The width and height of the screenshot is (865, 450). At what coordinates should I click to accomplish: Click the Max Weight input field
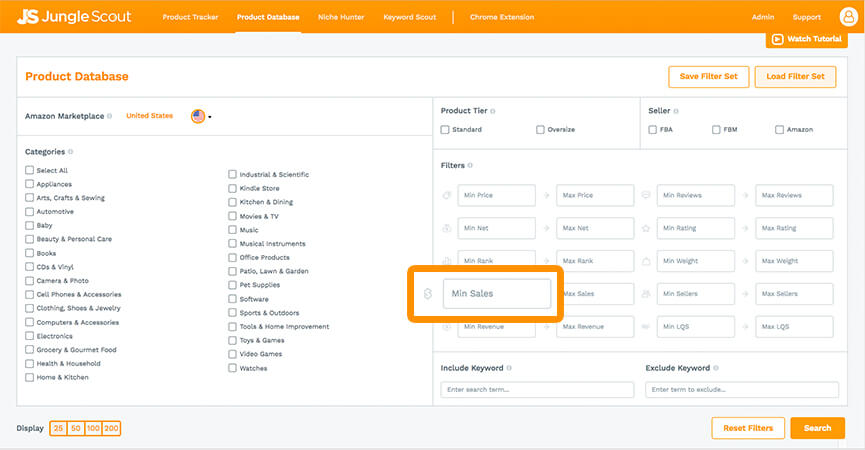point(794,261)
